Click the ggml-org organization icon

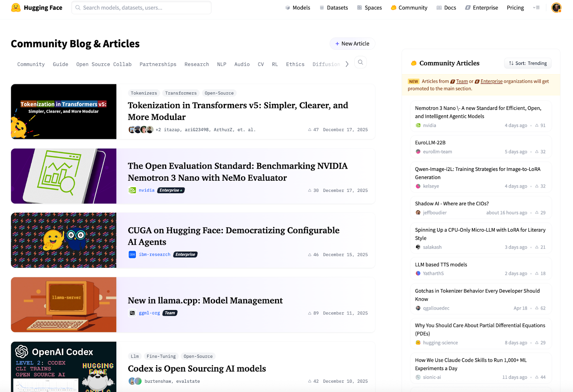tap(132, 313)
